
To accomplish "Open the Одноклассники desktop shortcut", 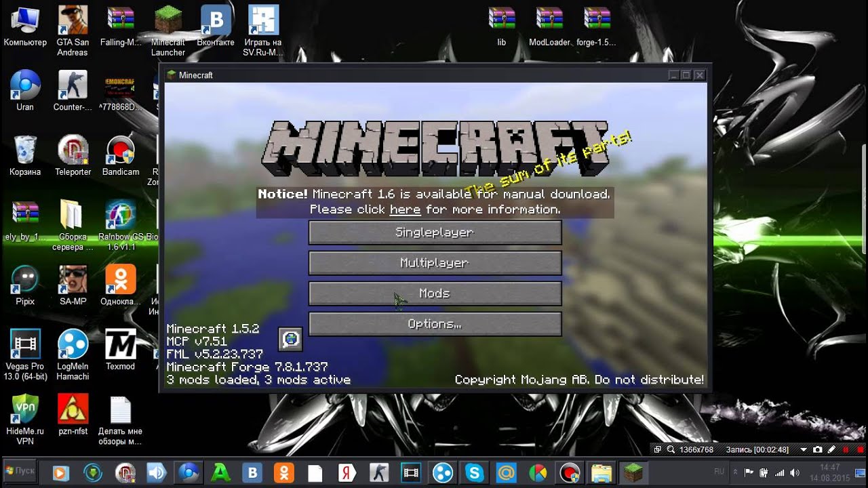I will (121, 285).
